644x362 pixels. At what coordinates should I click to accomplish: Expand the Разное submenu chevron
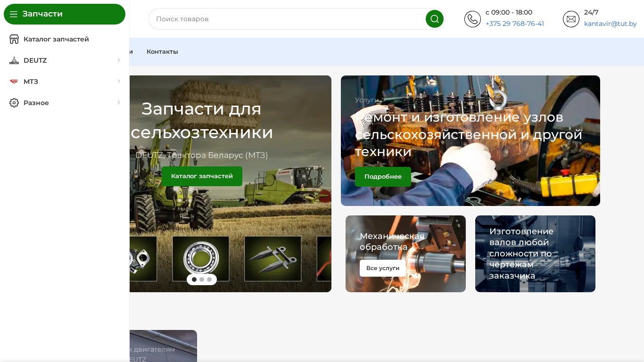119,103
